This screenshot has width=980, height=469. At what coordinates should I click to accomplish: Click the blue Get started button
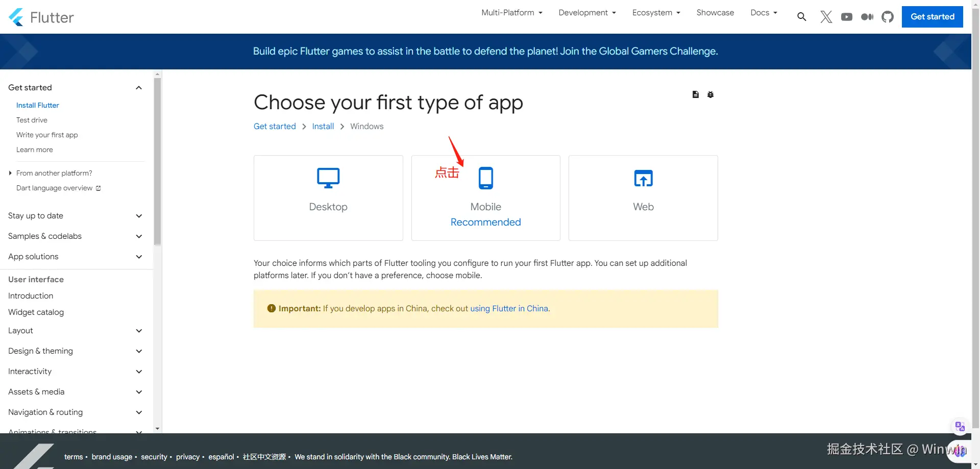coord(932,17)
